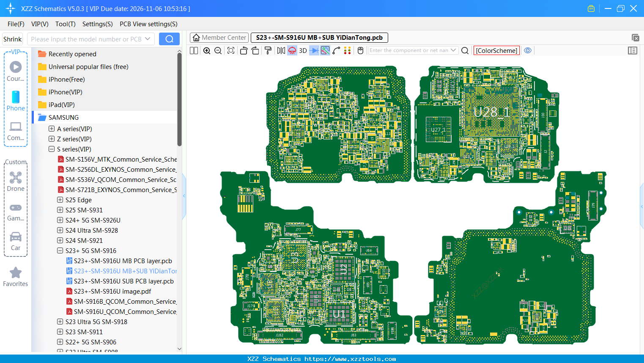Open the component or net name dropdown
This screenshot has height=363, width=644.
[453, 50]
